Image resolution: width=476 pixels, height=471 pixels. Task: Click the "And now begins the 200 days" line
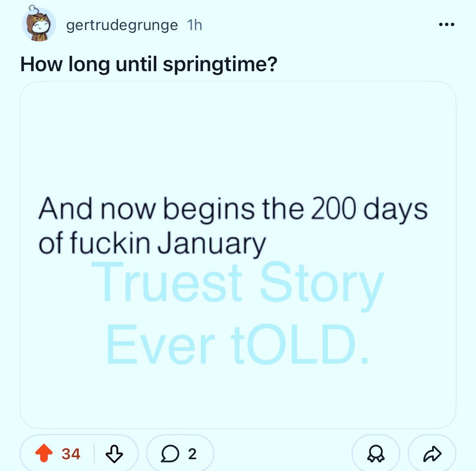[233, 209]
